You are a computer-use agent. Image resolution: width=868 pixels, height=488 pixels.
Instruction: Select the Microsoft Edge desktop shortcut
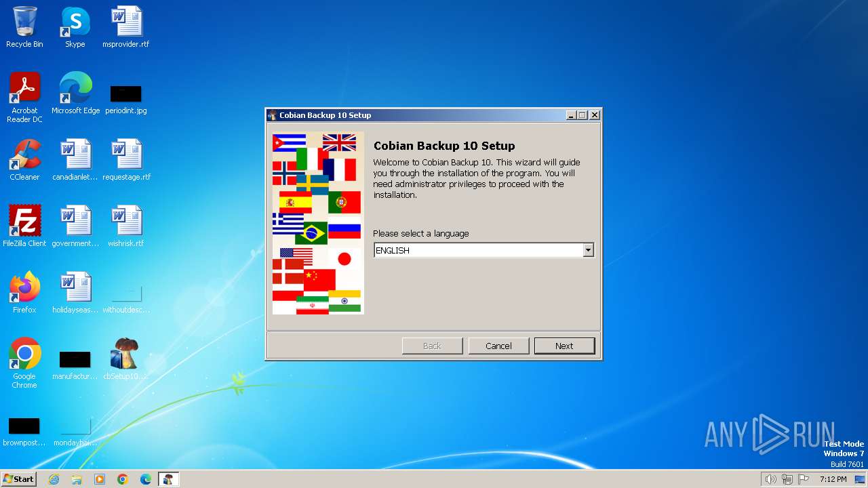coord(75,94)
